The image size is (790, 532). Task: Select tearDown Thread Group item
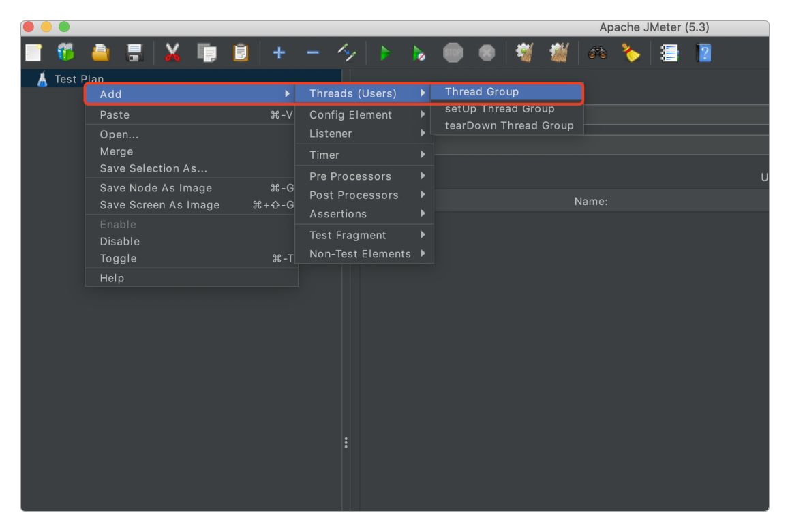click(506, 126)
